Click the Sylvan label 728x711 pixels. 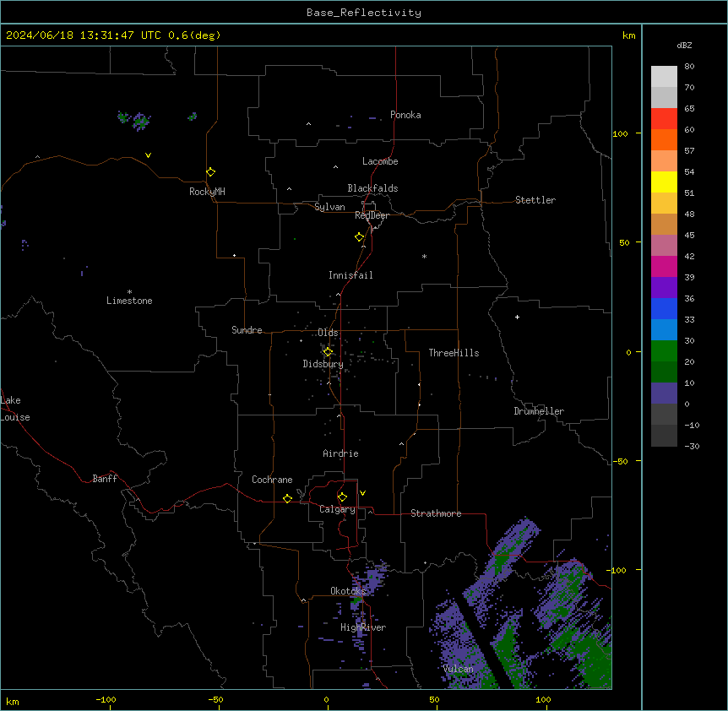[x=329, y=207]
